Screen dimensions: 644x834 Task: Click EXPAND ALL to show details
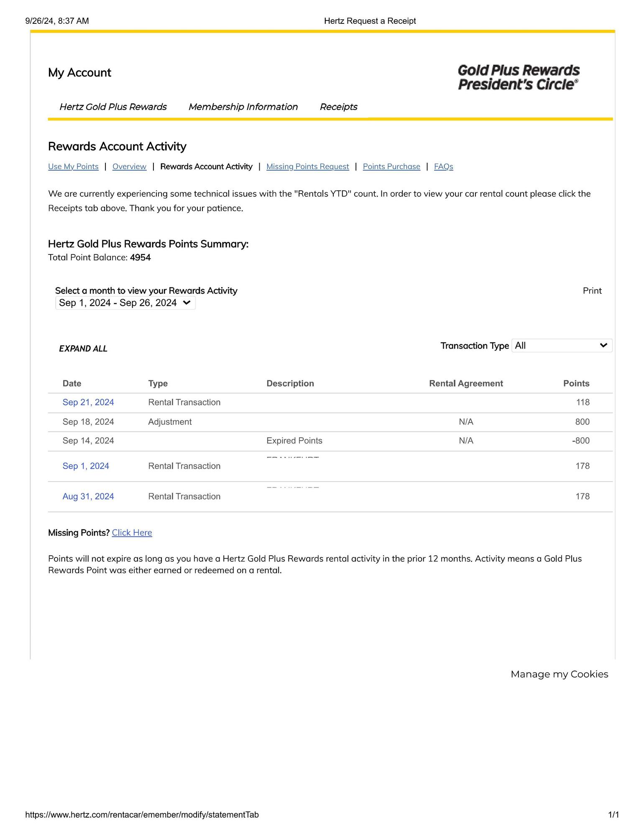(x=83, y=349)
